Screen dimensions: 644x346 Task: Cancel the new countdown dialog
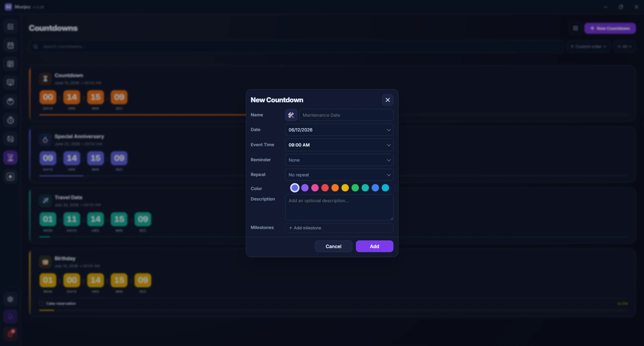click(x=333, y=246)
